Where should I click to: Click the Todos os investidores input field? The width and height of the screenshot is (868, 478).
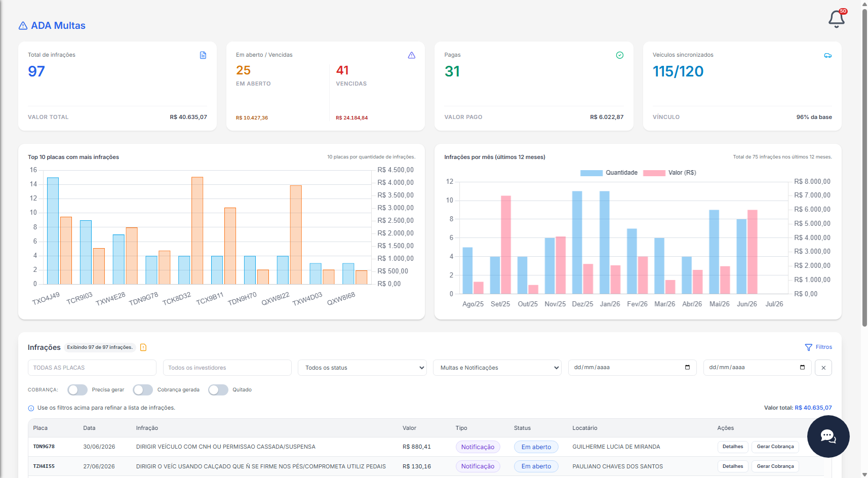point(227,368)
